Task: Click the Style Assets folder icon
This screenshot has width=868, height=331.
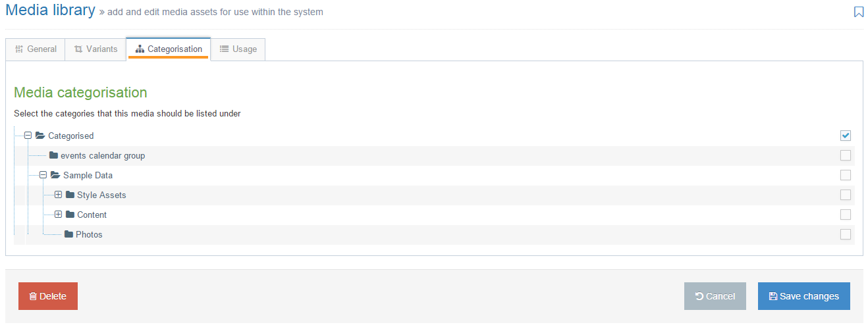Action: tap(70, 195)
